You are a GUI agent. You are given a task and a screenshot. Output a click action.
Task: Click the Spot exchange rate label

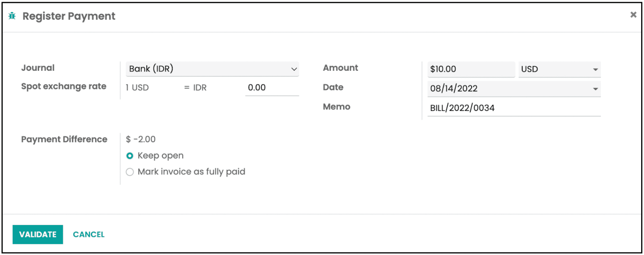coord(64,86)
